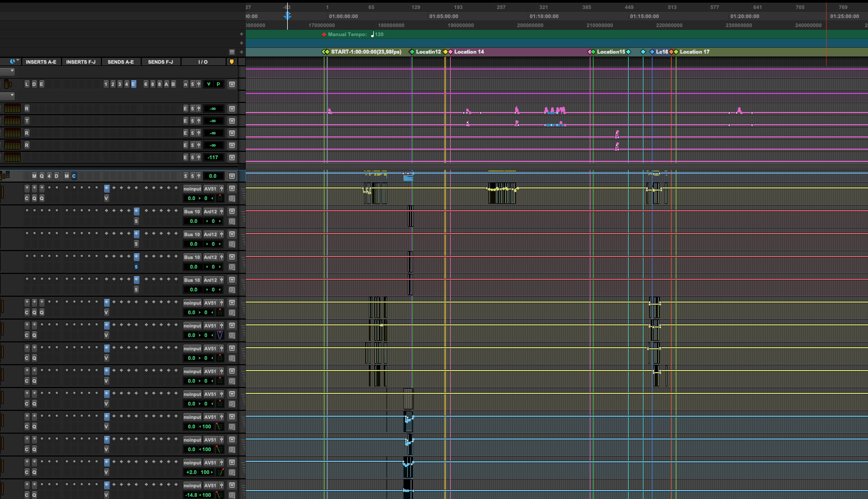868x499 pixels.
Task: Click the red Manual Tempo diamond marker
Action: [x=324, y=35]
